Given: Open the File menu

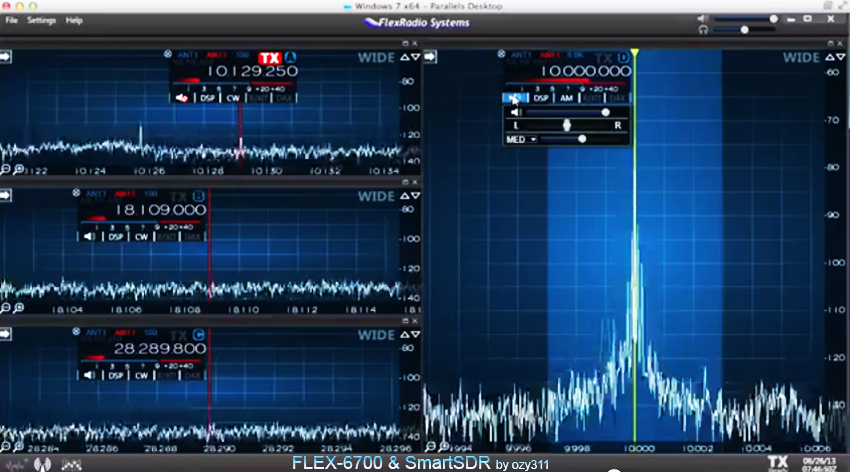Looking at the screenshot, I should tap(11, 21).
